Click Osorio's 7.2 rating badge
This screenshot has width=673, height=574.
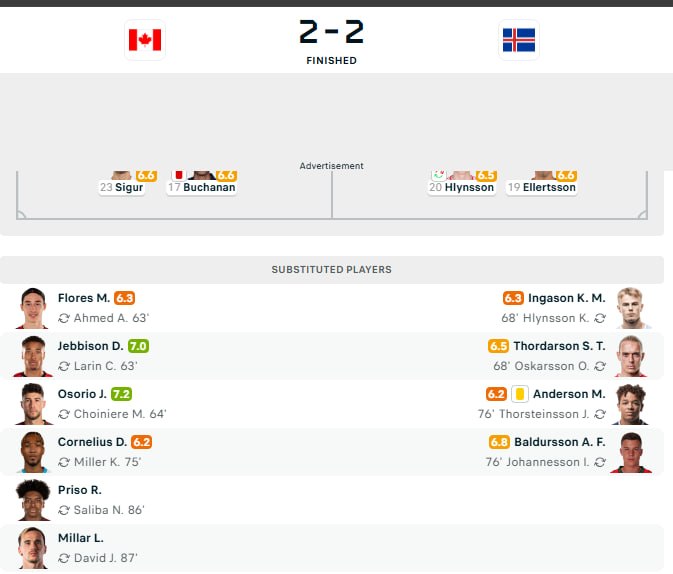point(121,394)
